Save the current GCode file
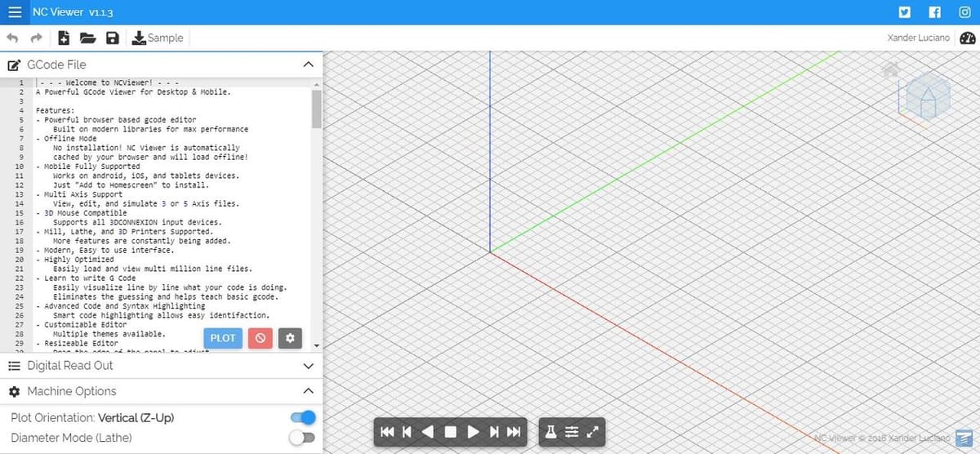The height and width of the screenshot is (454, 980). coord(113,38)
